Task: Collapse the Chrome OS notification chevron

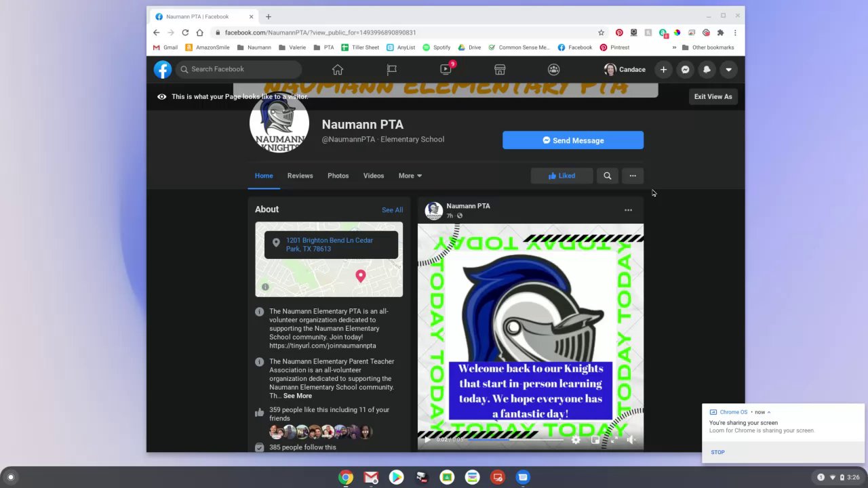Action: [768, 412]
